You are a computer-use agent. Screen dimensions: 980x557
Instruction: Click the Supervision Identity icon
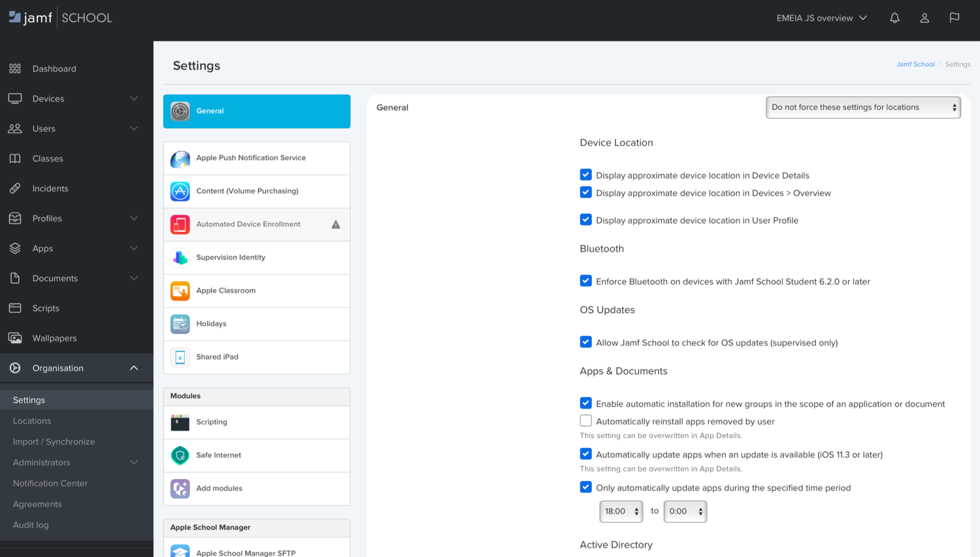[180, 258]
